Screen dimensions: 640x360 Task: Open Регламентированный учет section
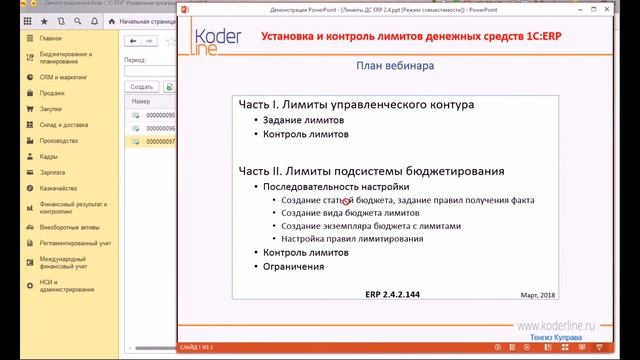(x=76, y=243)
